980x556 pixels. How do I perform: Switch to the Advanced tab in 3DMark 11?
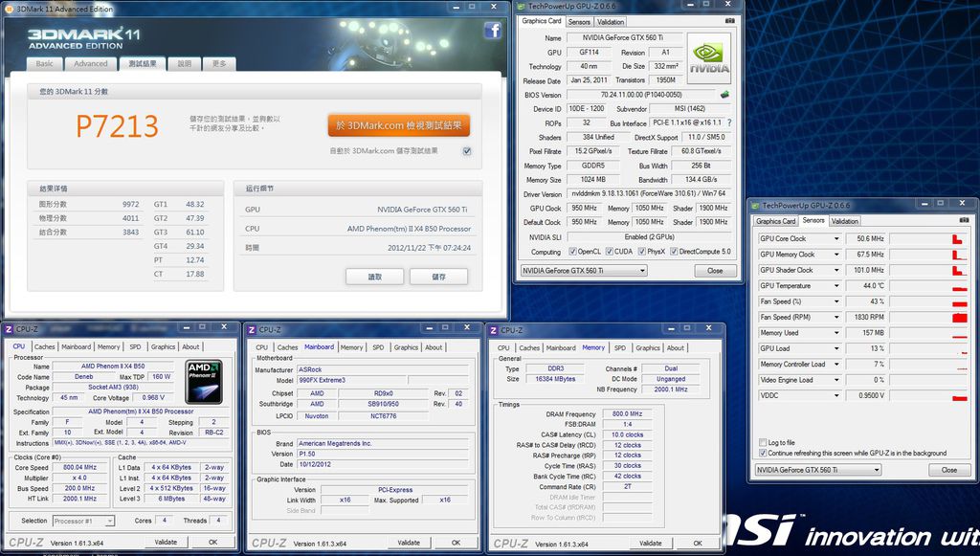91,64
